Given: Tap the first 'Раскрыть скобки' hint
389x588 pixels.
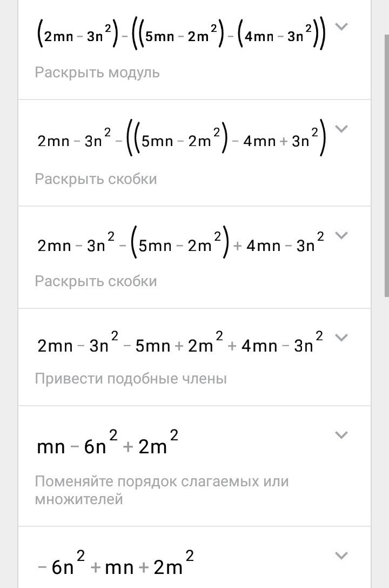Looking at the screenshot, I should [x=96, y=179].
